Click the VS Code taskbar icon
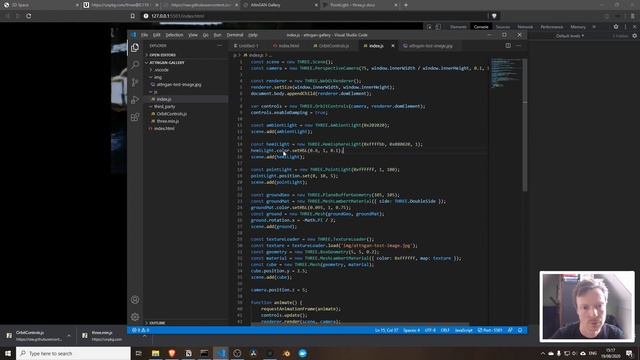 click(221, 353)
